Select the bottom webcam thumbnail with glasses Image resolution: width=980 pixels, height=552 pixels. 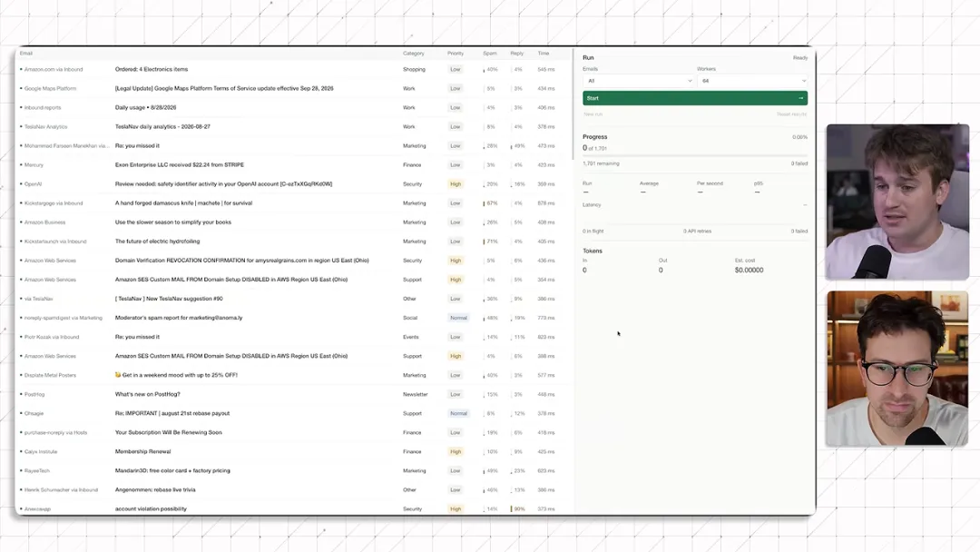897,369
